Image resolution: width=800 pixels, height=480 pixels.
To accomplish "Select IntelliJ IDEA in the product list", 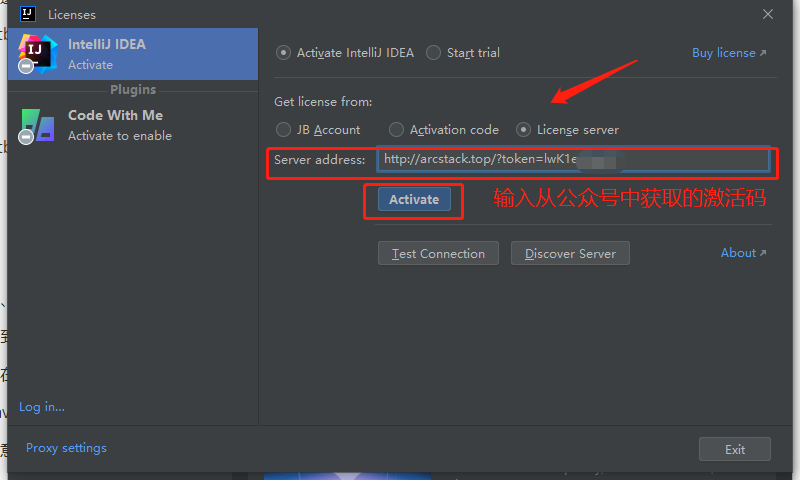I will click(x=133, y=54).
